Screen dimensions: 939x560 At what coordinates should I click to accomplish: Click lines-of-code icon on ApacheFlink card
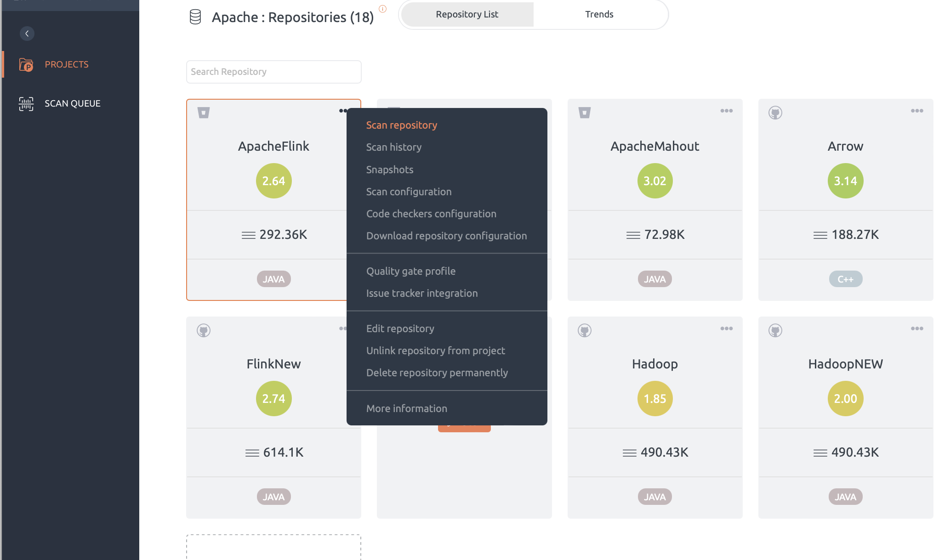pyautogui.click(x=249, y=235)
